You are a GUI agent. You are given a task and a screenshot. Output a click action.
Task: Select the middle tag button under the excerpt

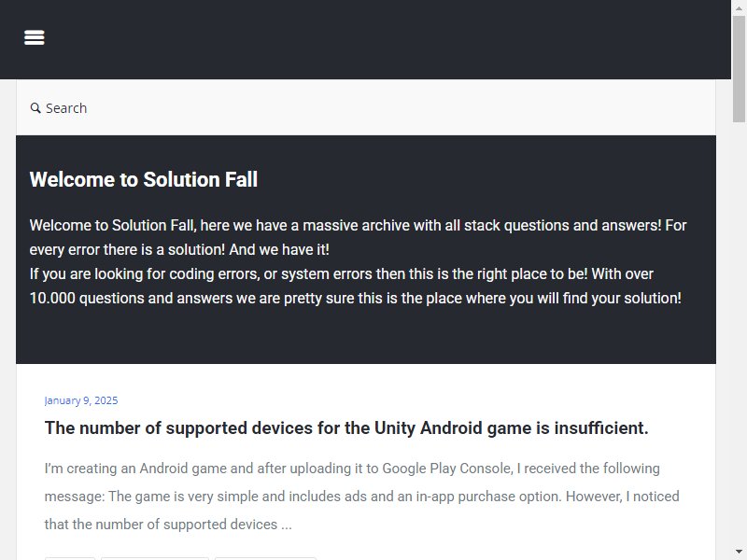pyautogui.click(x=155, y=558)
